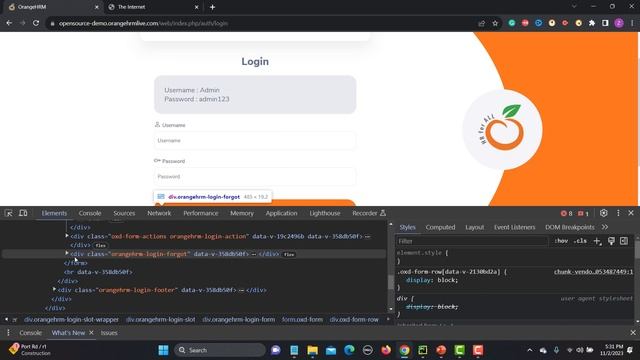Toggle the computed styles sidebar icon
Screen dimensions: 640x360
coord(624,241)
